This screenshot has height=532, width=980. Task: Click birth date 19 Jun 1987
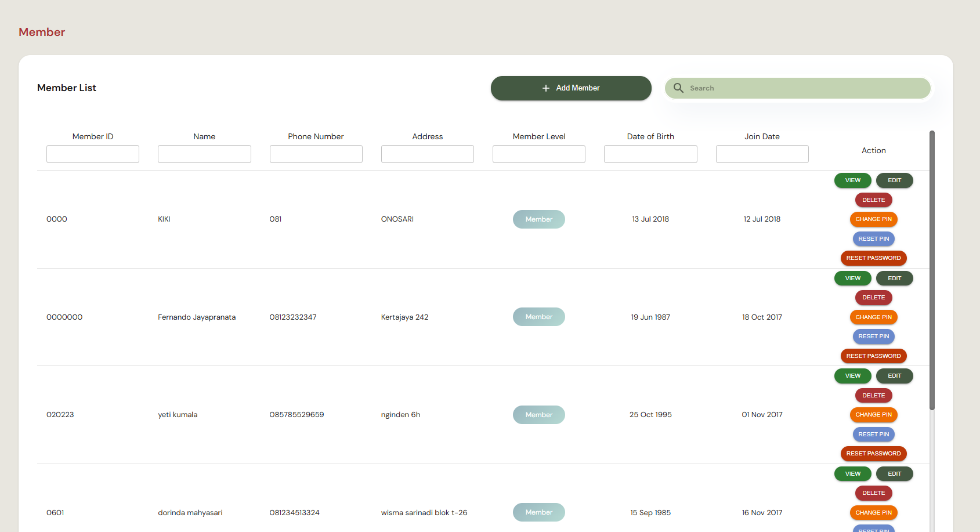click(650, 317)
